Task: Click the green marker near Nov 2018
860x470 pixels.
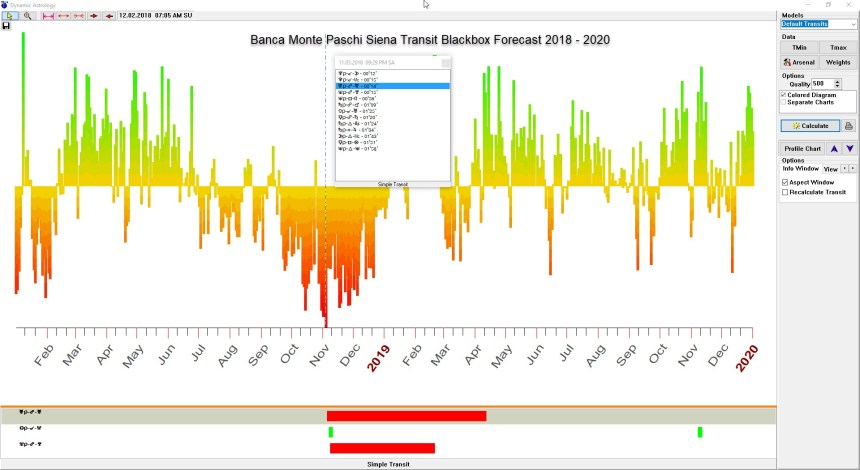Action: 331,432
